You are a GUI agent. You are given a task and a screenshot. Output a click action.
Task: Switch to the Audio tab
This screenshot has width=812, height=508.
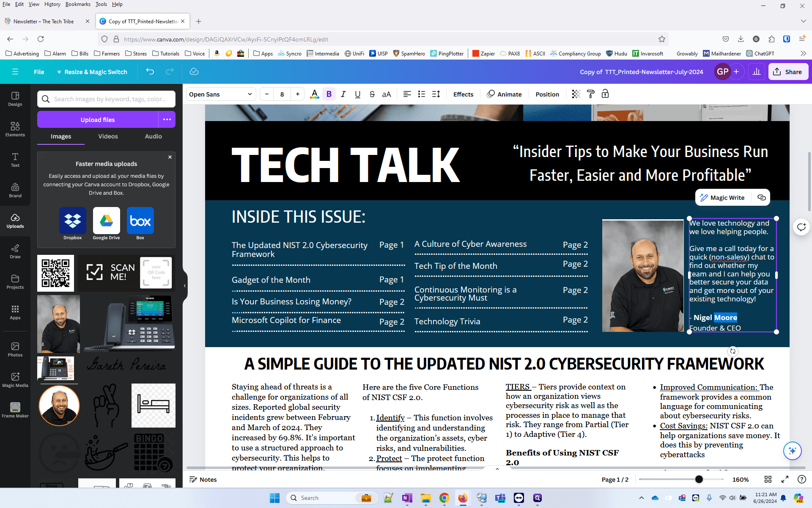point(153,136)
